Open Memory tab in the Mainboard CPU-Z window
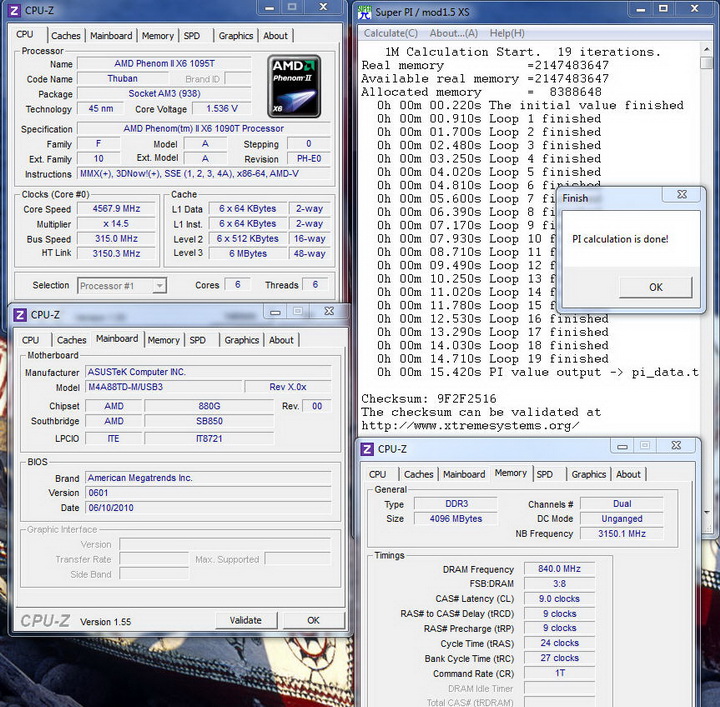 163,340
